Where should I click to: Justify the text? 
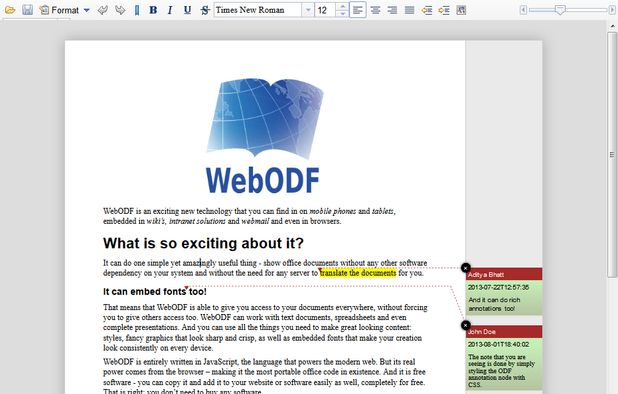[x=410, y=10]
